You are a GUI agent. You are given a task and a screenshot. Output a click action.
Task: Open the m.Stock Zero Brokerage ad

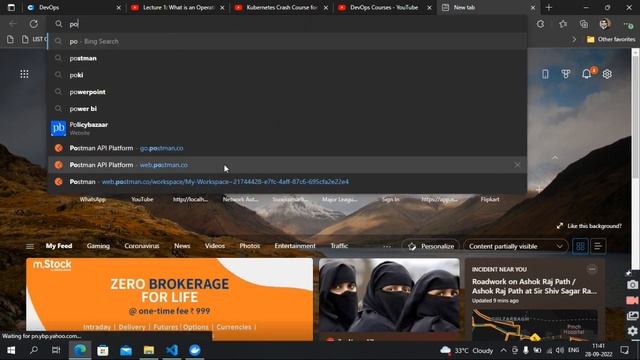pyautogui.click(x=169, y=299)
